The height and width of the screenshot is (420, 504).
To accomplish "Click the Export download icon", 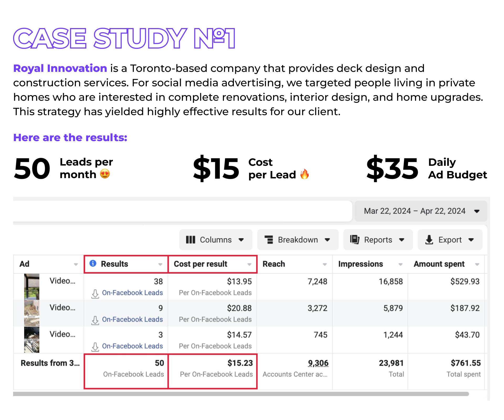I will [429, 240].
